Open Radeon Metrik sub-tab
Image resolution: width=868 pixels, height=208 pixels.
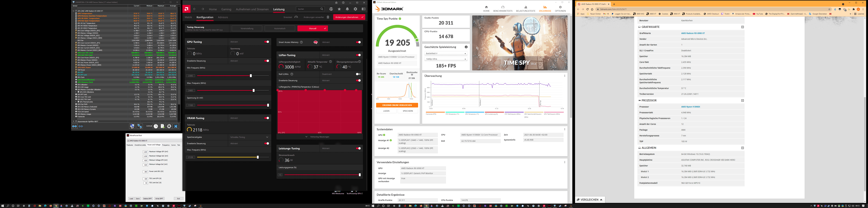pos(188,17)
